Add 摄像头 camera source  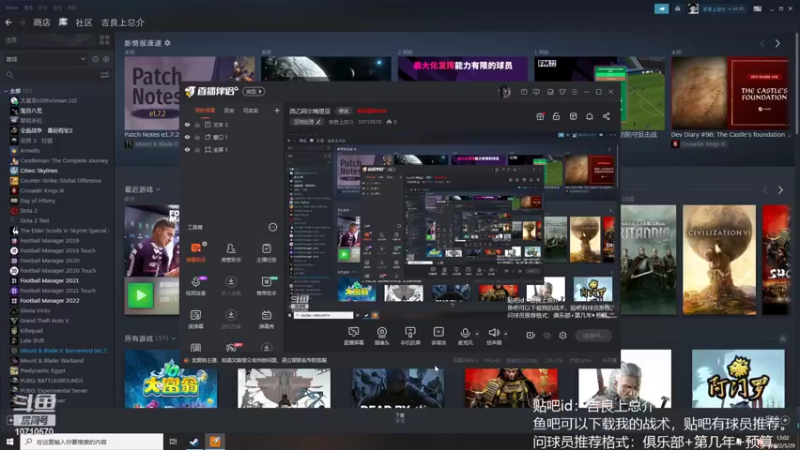coord(382,336)
